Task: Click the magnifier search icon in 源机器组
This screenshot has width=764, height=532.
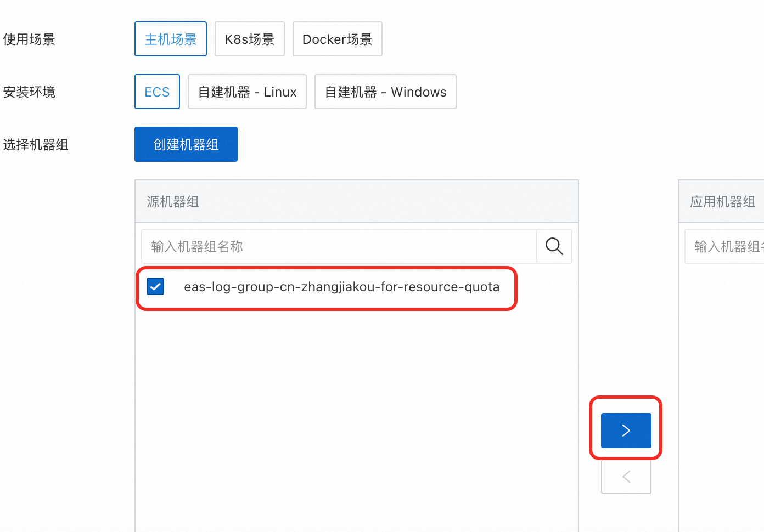Action: pos(554,246)
